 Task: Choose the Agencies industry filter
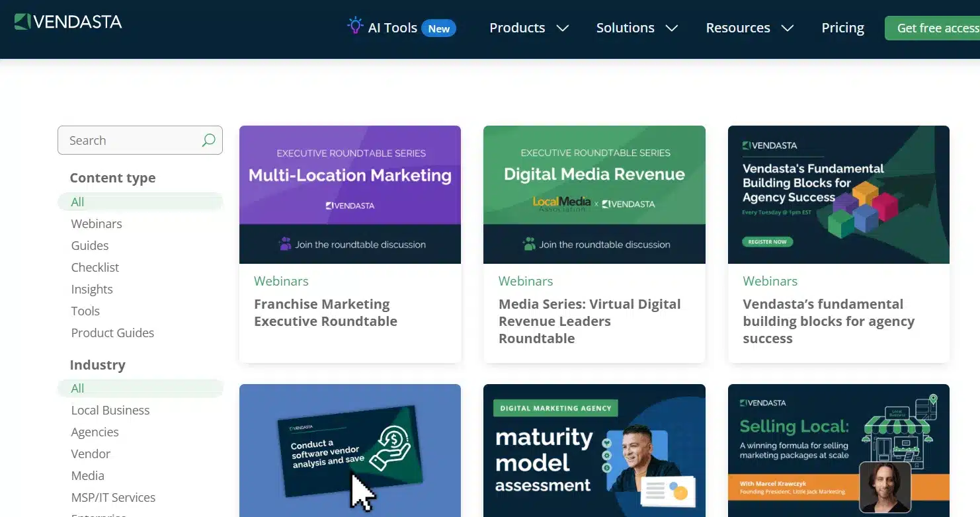pyautogui.click(x=95, y=432)
